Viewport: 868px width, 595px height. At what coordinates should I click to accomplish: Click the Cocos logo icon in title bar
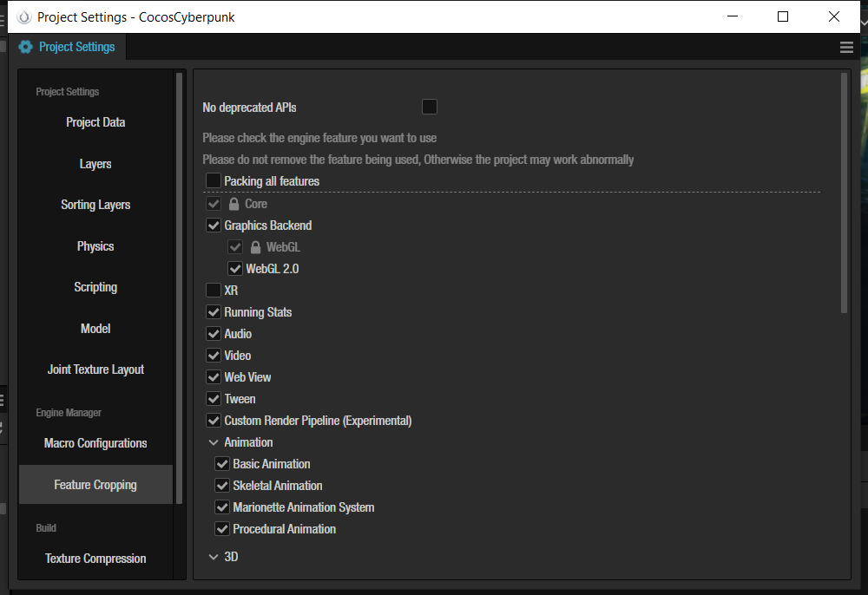pos(24,16)
